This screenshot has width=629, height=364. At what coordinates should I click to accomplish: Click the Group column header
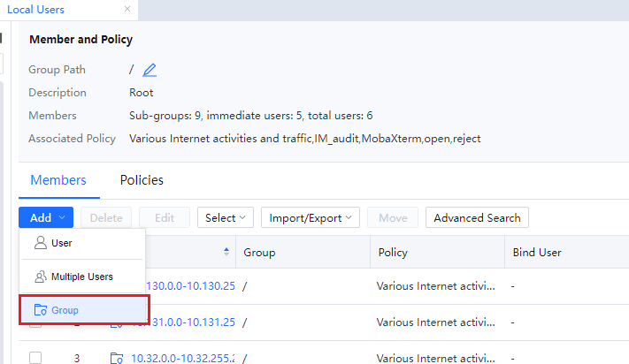tap(260, 253)
